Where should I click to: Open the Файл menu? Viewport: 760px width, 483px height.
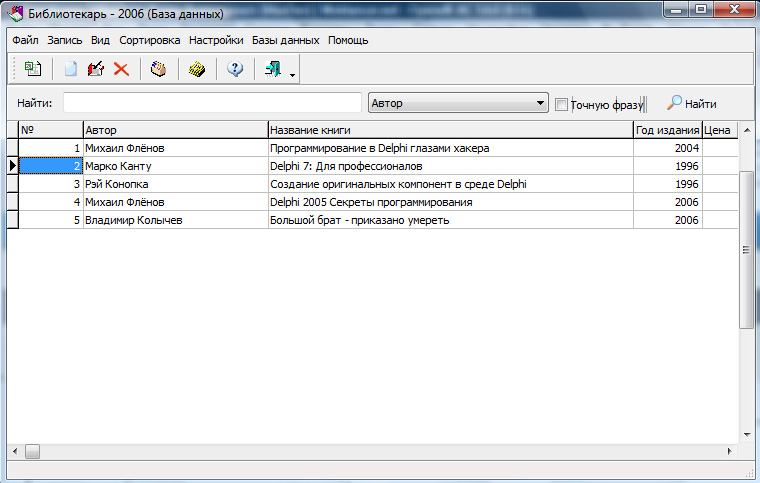pyautogui.click(x=25, y=40)
